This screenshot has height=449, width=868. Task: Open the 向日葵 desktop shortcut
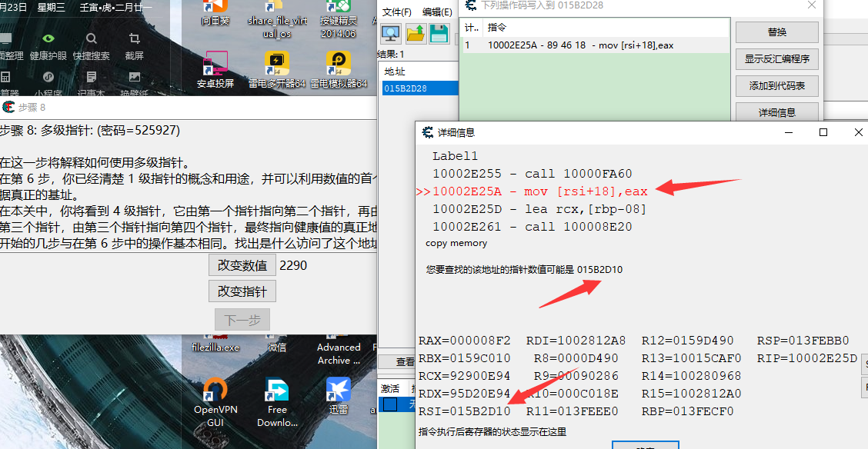pyautogui.click(x=215, y=13)
